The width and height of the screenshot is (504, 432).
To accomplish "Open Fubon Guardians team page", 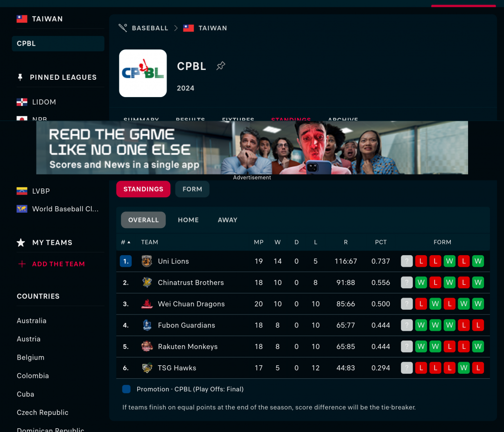I will click(186, 325).
